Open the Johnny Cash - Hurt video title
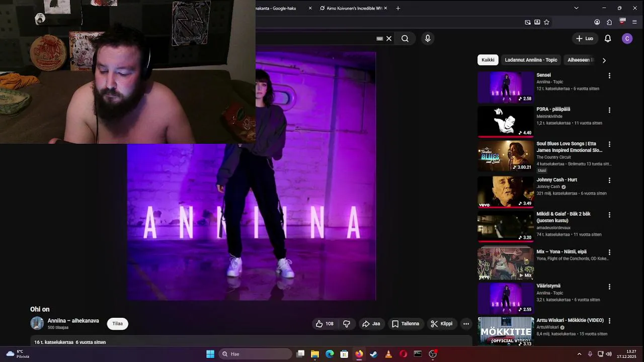Viewport: 644px width, 362px height. (556, 179)
